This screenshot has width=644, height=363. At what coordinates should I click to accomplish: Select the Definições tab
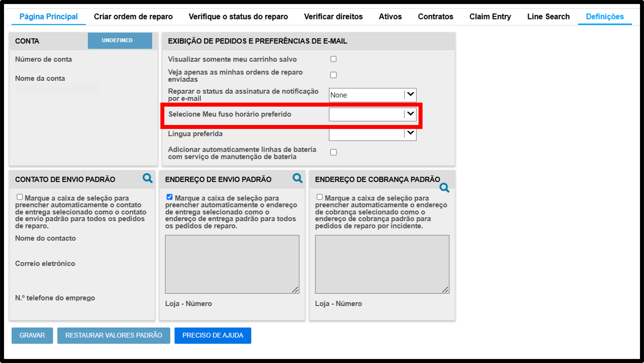(x=605, y=16)
